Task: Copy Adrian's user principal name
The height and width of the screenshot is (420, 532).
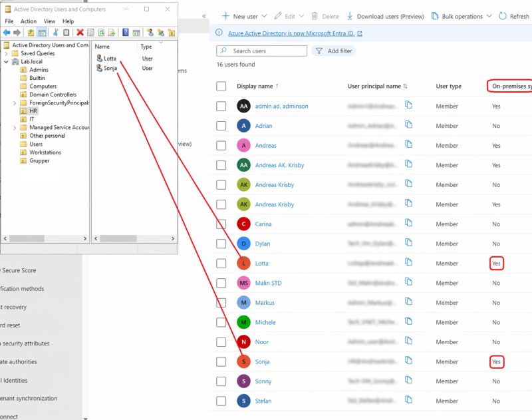Action: tap(409, 124)
